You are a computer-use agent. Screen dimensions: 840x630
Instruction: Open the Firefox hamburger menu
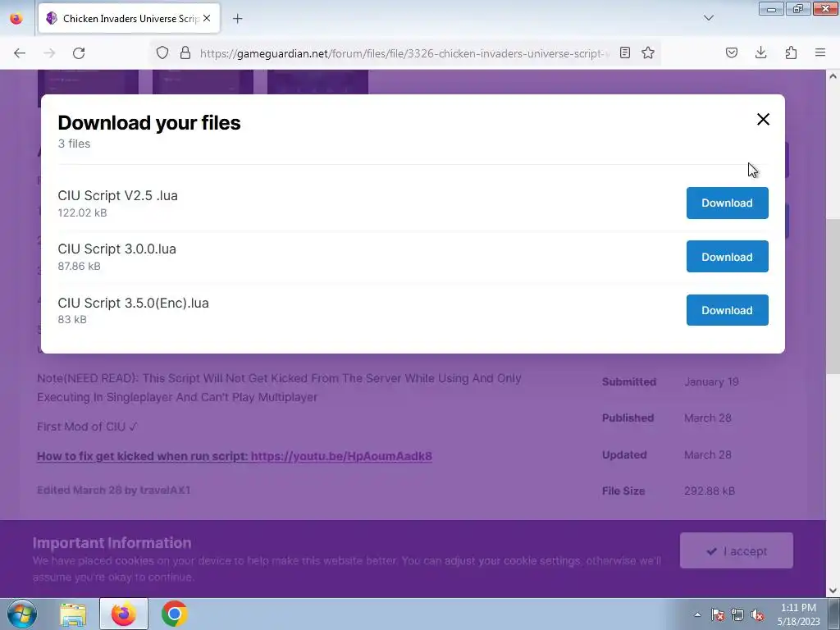pos(820,53)
